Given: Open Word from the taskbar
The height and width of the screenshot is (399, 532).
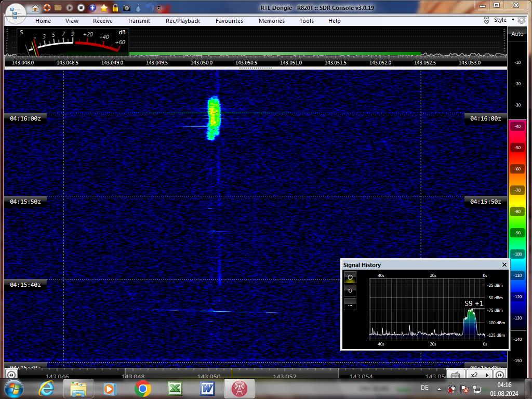Looking at the screenshot, I should click(207, 389).
